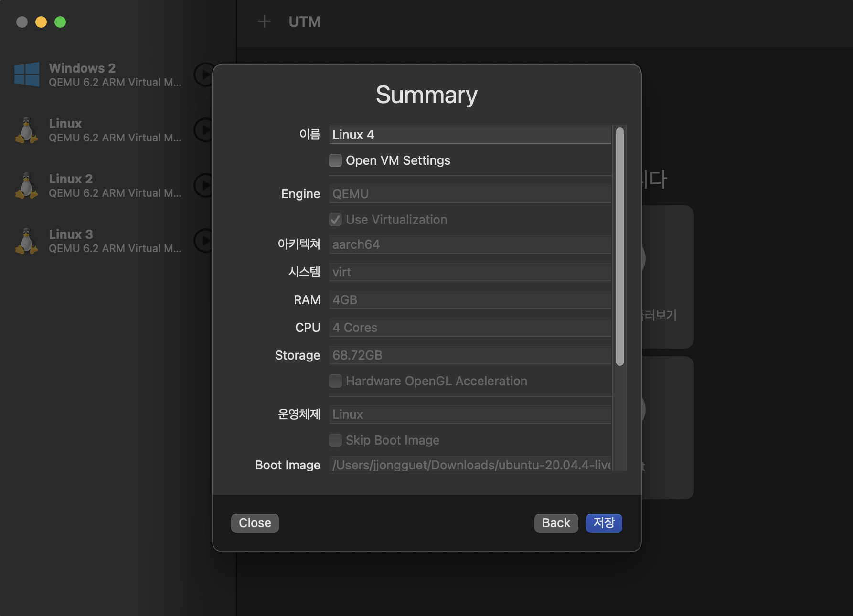This screenshot has height=616, width=853.
Task: Toggle Hardware OpenGL Acceleration checkbox
Action: (x=335, y=381)
